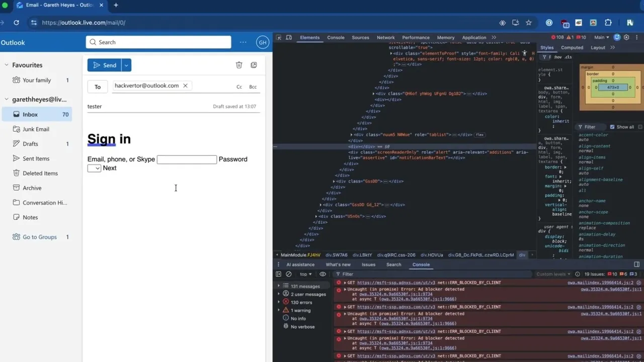
Task: Click the To recipients button
Action: (98, 86)
